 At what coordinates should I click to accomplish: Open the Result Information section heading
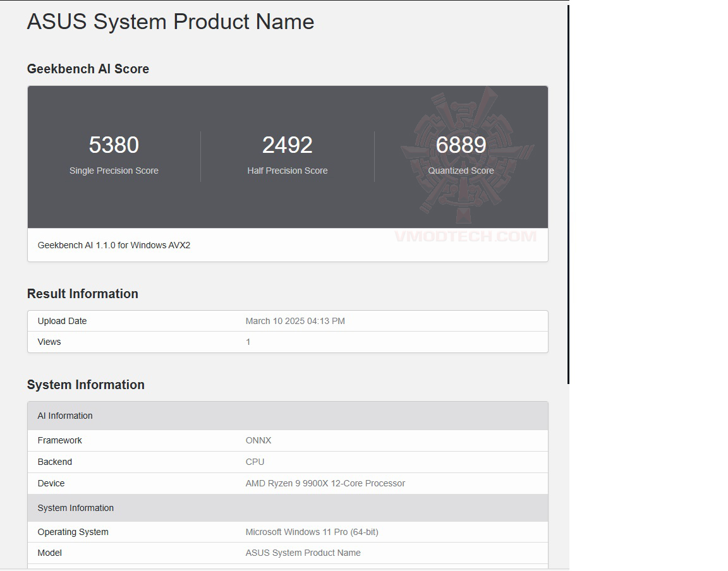click(x=82, y=293)
